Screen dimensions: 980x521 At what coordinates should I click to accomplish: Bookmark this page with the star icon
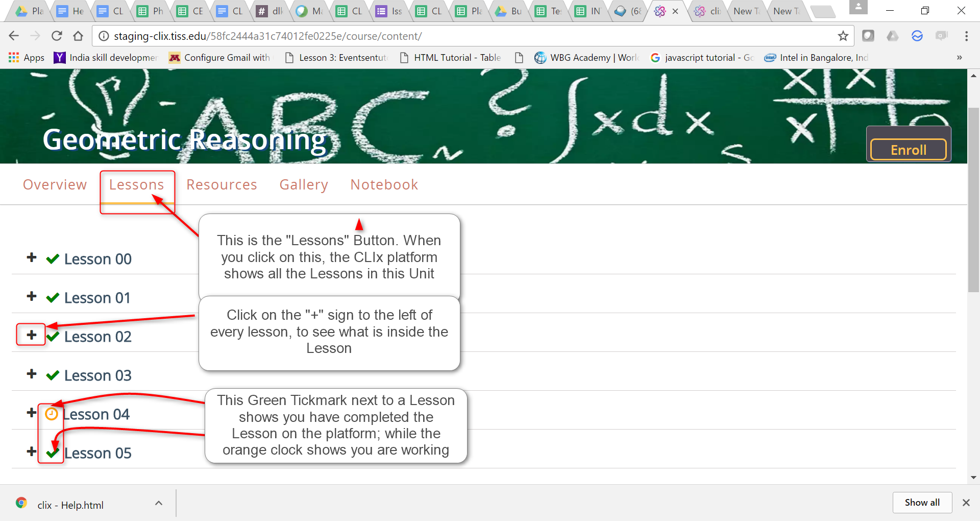[843, 36]
